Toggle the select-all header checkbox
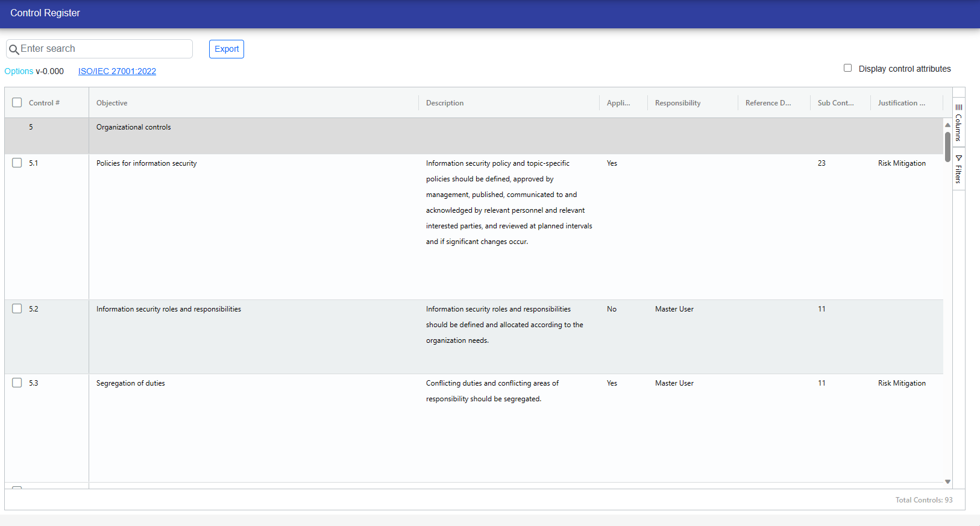The width and height of the screenshot is (980, 526). [17, 103]
